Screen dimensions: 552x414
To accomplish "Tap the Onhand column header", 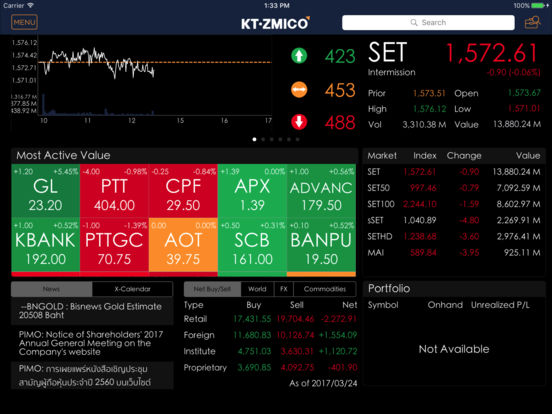I will click(445, 305).
